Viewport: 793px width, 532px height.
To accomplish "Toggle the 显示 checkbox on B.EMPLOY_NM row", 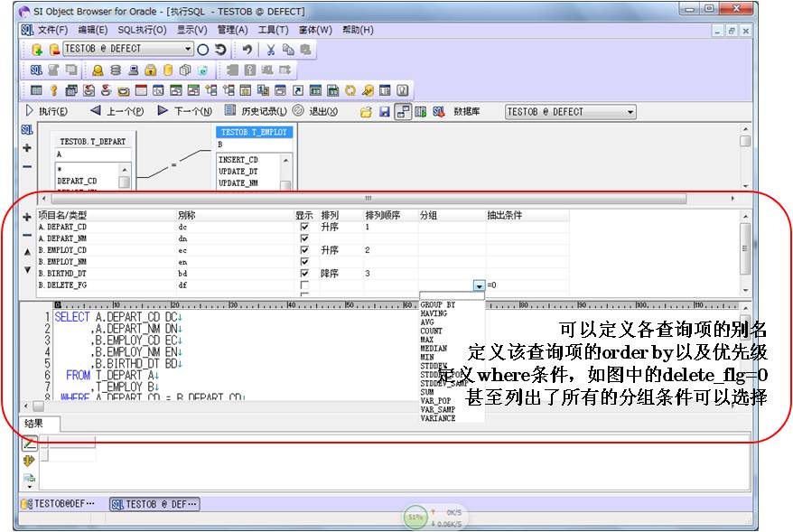I will (306, 261).
